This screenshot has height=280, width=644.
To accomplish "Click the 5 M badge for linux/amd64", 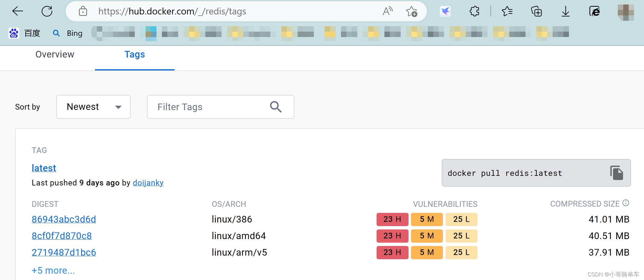I will pyautogui.click(x=427, y=236).
